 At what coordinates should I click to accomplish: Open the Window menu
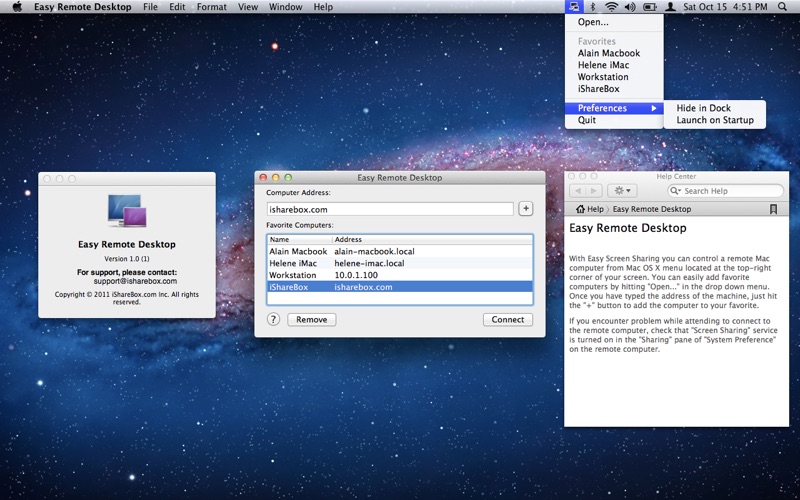pos(285,7)
